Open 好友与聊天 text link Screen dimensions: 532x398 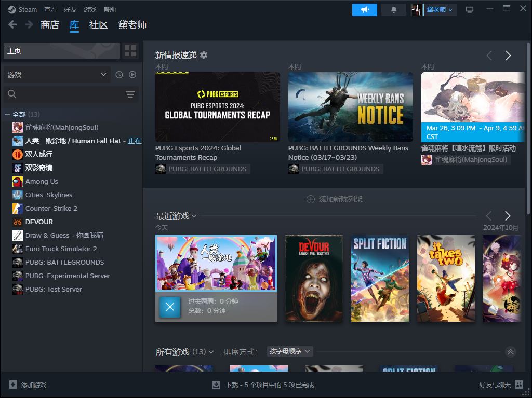click(495, 385)
